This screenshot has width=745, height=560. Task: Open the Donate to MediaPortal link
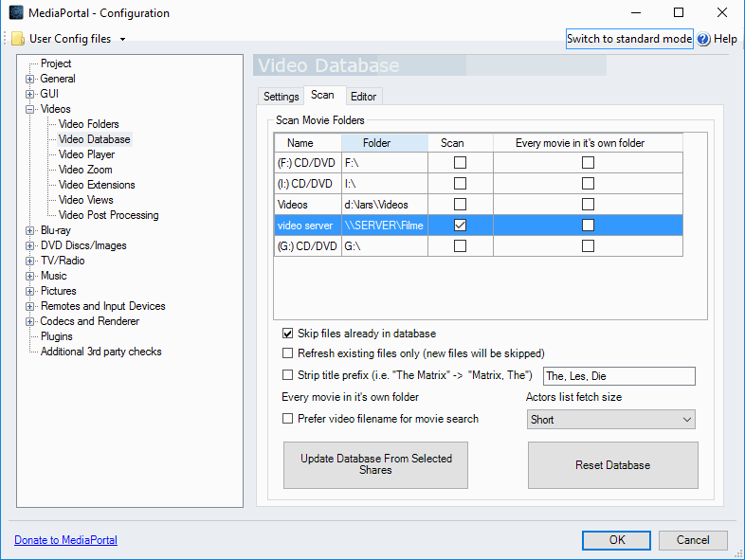[x=65, y=540]
